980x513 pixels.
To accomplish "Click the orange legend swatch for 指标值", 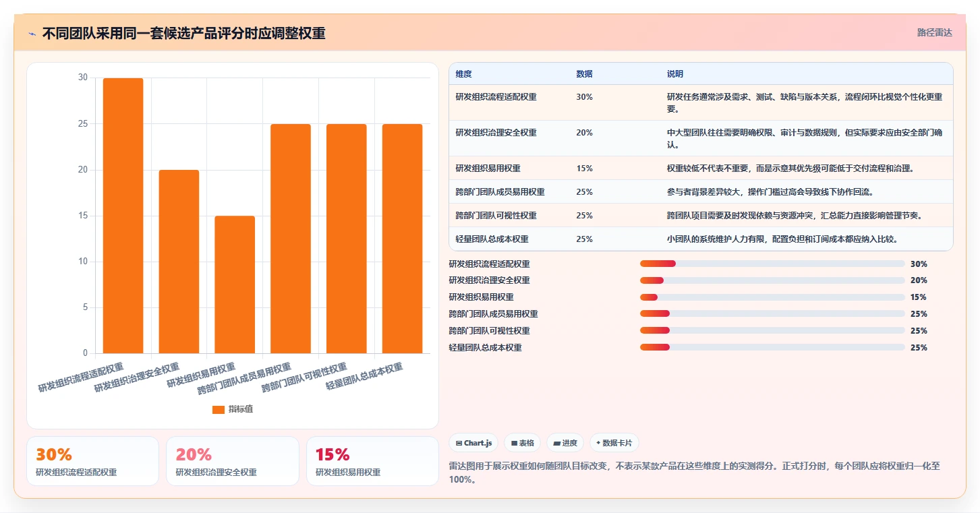I will (219, 409).
